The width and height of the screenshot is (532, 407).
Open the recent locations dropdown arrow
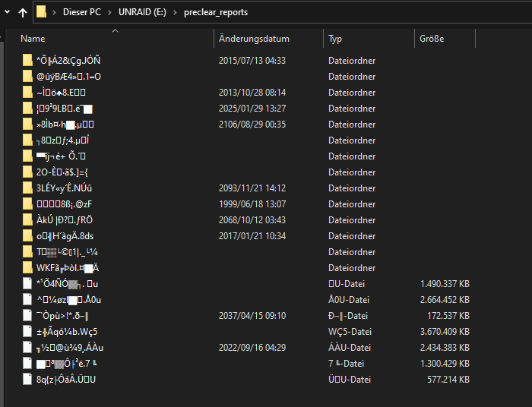tap(7, 12)
